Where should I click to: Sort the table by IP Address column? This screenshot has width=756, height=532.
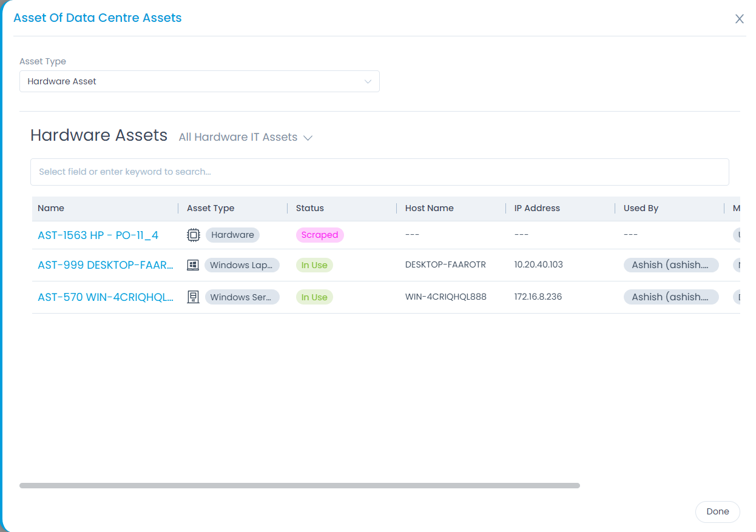(x=537, y=208)
